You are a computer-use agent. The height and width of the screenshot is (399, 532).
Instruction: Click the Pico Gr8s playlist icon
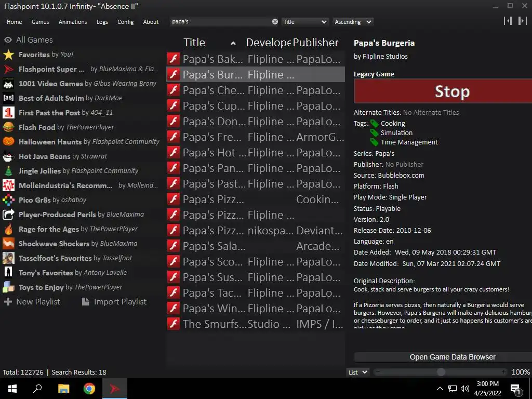pos(8,200)
